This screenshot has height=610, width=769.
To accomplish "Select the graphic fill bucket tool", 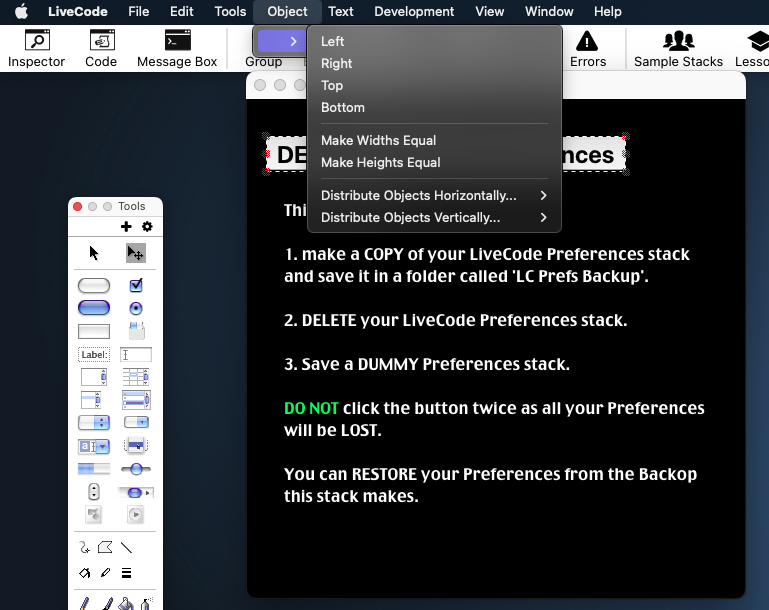I will [x=84, y=573].
